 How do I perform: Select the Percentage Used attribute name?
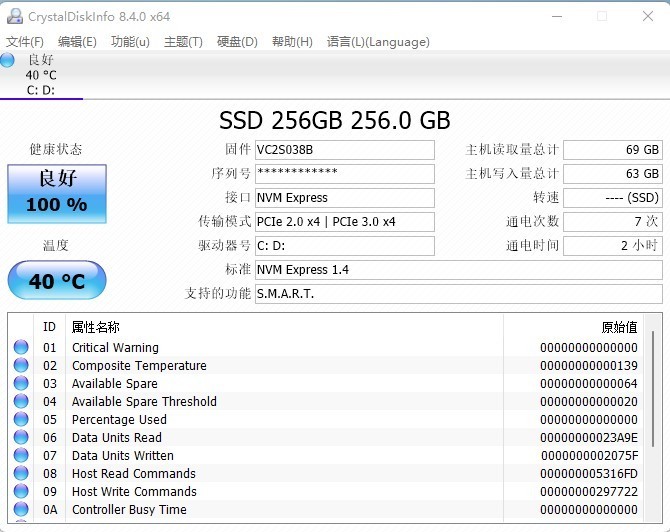(119, 419)
